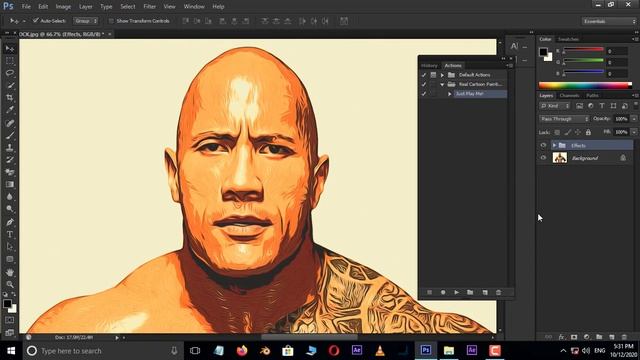This screenshot has width=640, height=360.
Task: Open the Pass Through blend mode dropdown
Action: point(564,119)
